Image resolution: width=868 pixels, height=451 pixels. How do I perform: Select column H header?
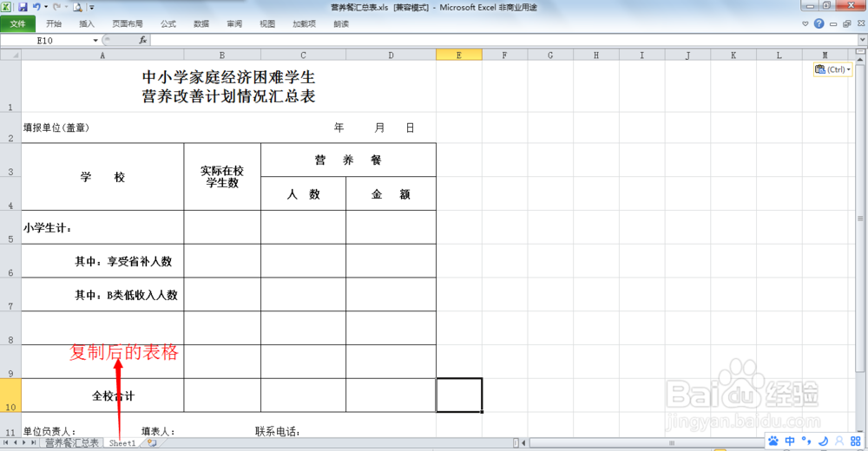tap(596, 55)
